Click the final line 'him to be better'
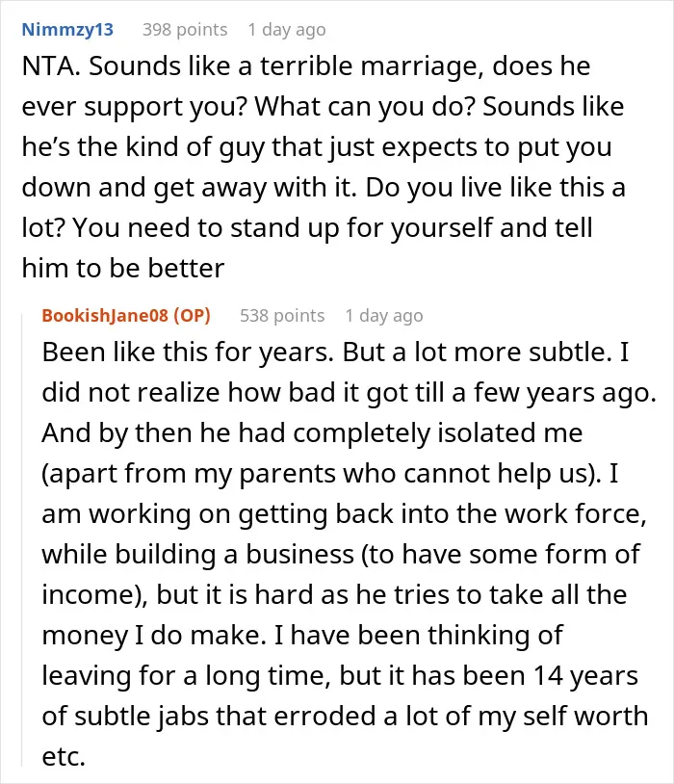This screenshot has width=674, height=784. 123,269
